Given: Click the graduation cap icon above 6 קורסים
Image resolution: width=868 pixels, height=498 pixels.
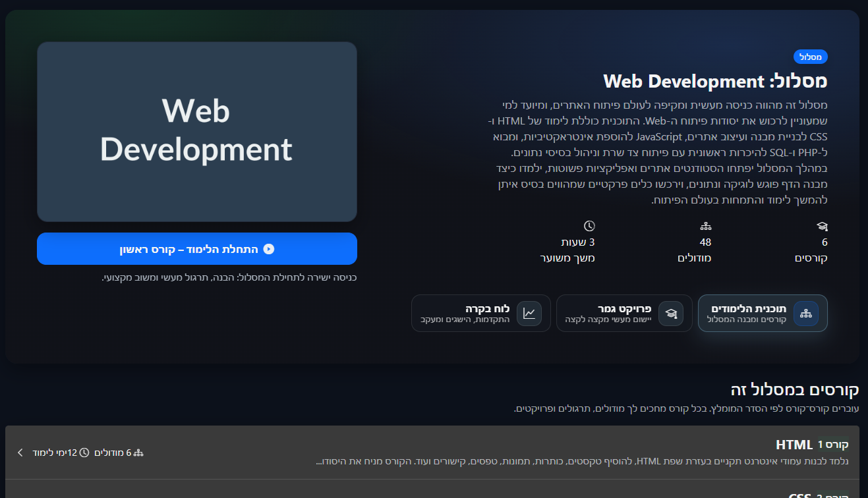Looking at the screenshot, I should point(821,226).
